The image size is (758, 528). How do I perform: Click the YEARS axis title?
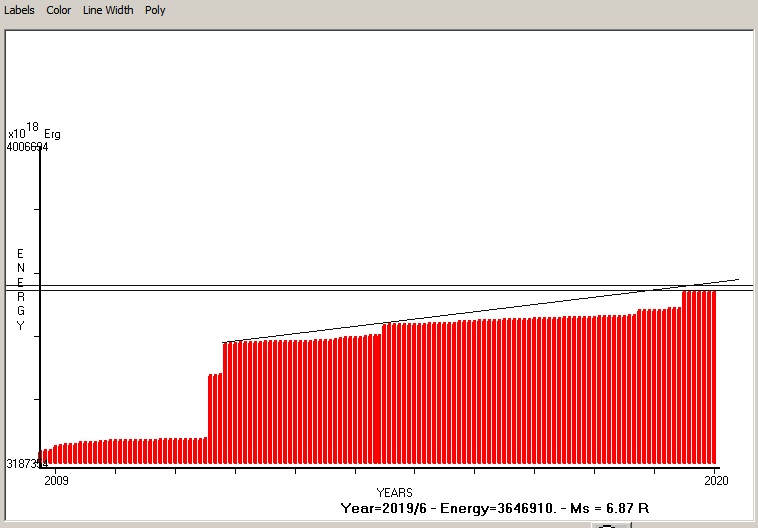tap(394, 493)
